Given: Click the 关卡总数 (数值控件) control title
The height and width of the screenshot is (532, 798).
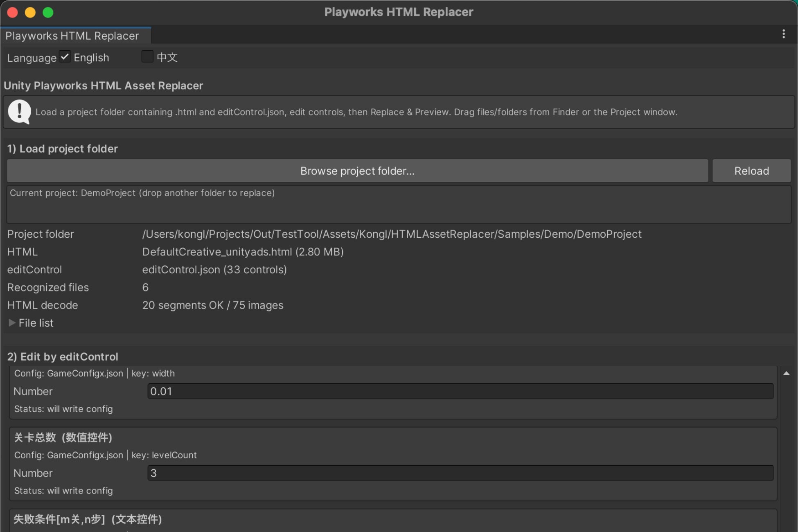Looking at the screenshot, I should 63,437.
